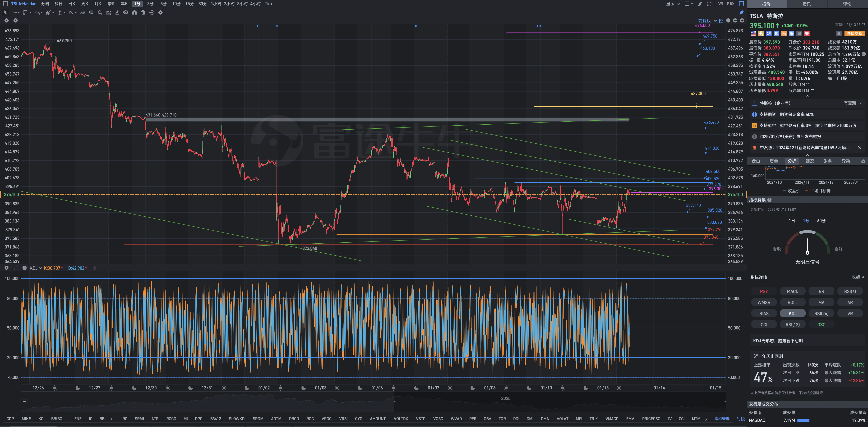The height and width of the screenshot is (427, 868).
Task: Click the paintbrush theme icon
Action: point(700,4)
